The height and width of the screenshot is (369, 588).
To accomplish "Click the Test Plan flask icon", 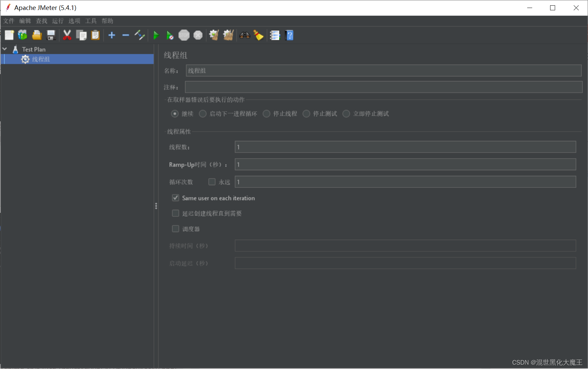I will [x=15, y=49].
